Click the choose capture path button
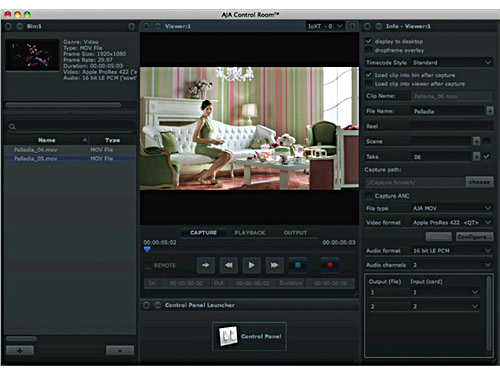The width and height of the screenshot is (500, 375). (x=479, y=182)
